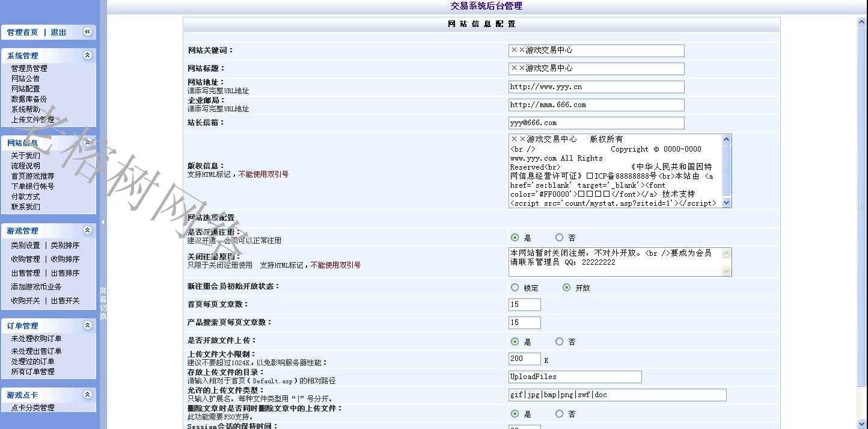Open 出售排序 link
The width and height of the screenshot is (868, 429).
65,273
